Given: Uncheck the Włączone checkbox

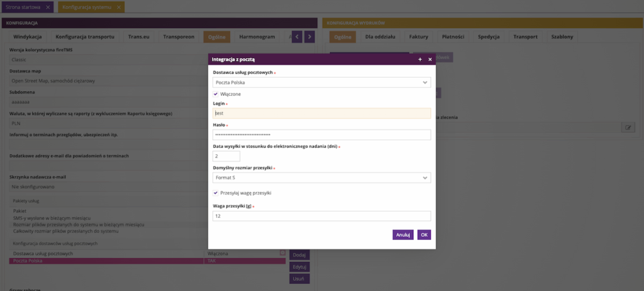Looking at the screenshot, I should tap(216, 94).
